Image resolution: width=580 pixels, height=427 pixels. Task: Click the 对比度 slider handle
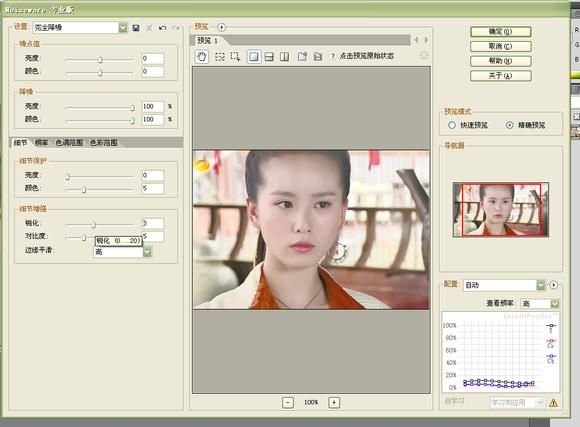[x=84, y=237]
